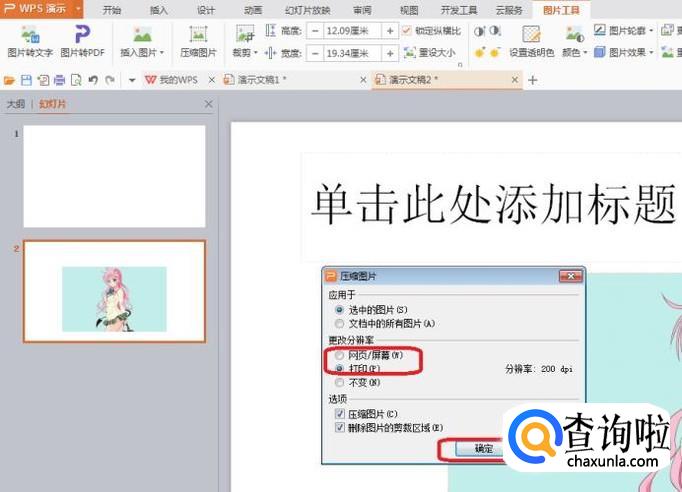Open quick access toolbar customize dropdown
Viewport: 682px width, 492px height.
tap(132, 80)
